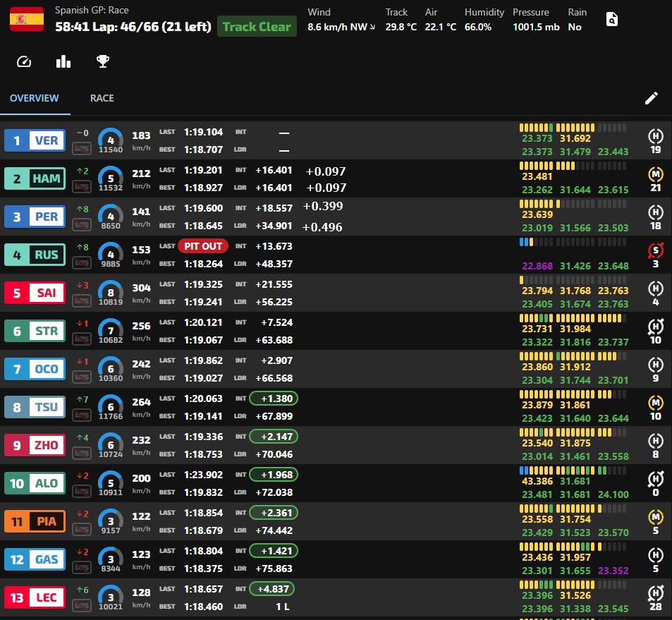
Task: Open statistics with the bar chart icon
Action: (63, 62)
